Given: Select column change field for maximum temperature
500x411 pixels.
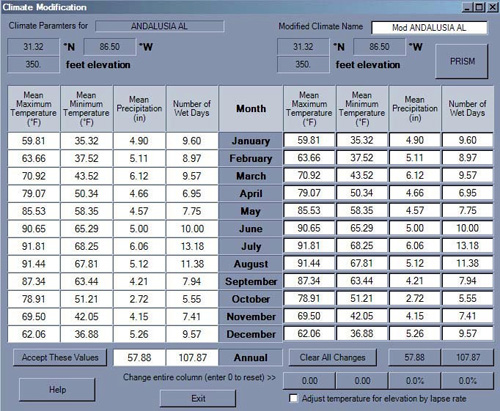Looking at the screenshot, I should (x=309, y=381).
